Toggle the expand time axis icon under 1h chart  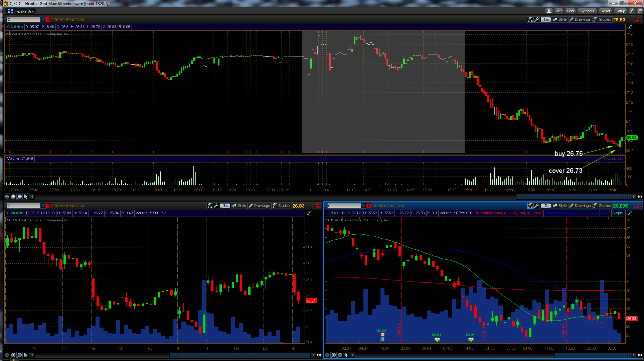click(x=319, y=355)
